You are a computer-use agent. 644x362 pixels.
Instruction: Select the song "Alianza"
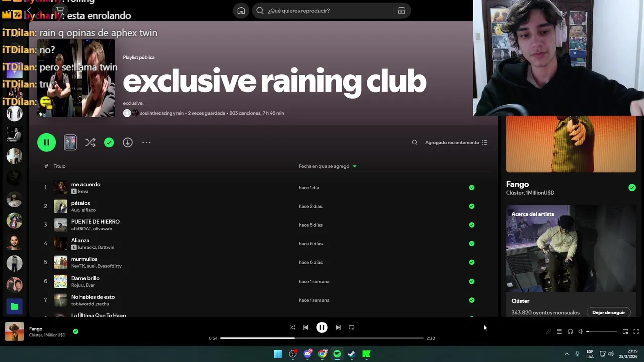click(80, 240)
